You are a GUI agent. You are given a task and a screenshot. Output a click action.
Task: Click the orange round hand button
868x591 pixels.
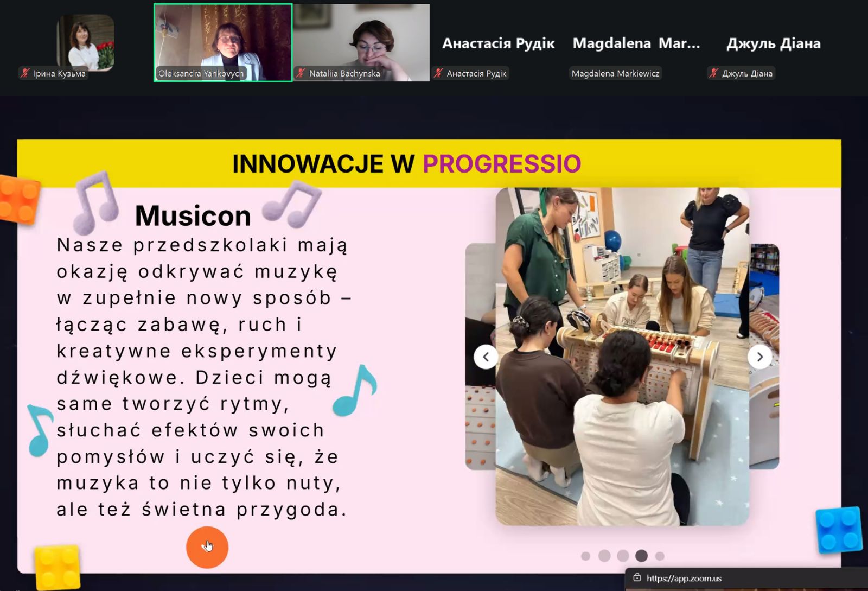(207, 548)
